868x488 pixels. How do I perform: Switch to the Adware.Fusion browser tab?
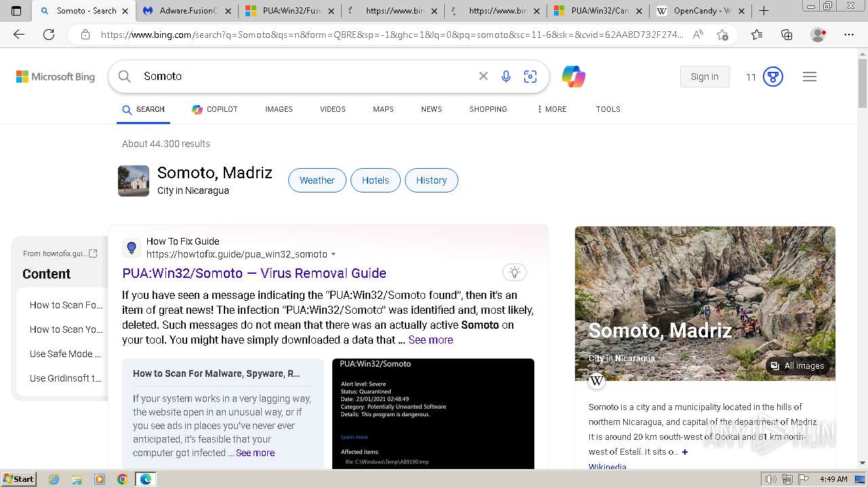(187, 11)
